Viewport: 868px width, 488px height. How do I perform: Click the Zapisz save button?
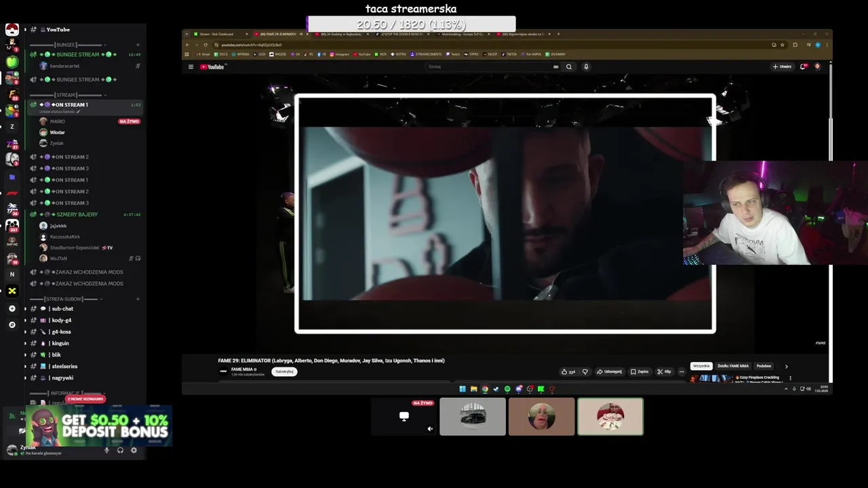click(639, 371)
